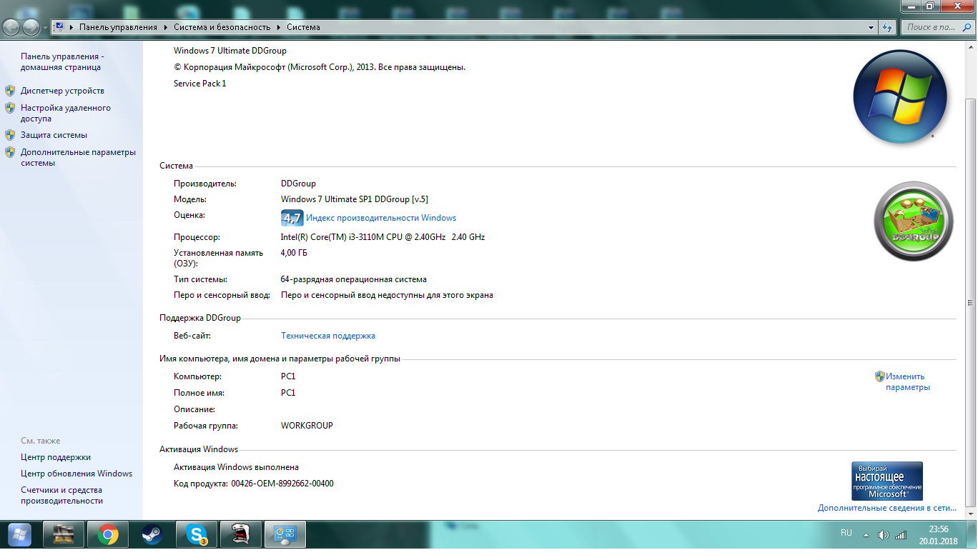Open "Индекс производительности Windows" link
This screenshot has width=978, height=560.
(381, 218)
